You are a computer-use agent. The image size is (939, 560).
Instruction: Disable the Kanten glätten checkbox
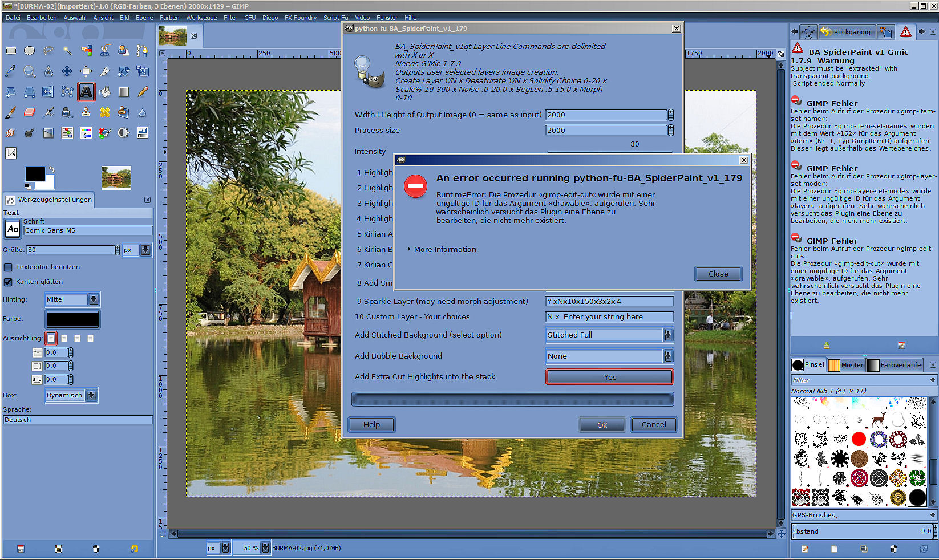(8, 282)
